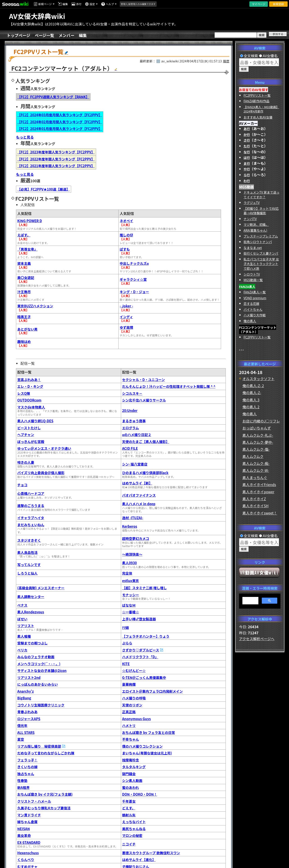Open MGS動画一覧 sidebar link
This screenshot has width=289, height=868.
[x=253, y=280]
